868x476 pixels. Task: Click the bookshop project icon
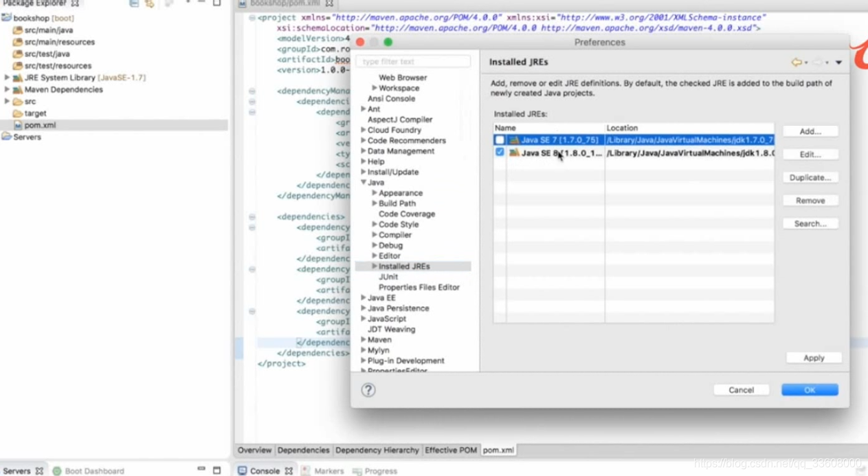[x=7, y=18]
